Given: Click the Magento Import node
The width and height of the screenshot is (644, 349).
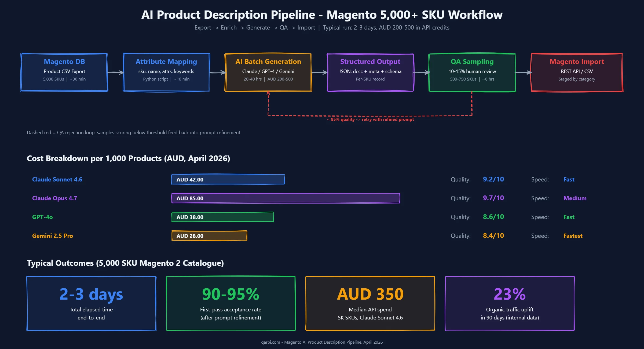Looking at the screenshot, I should pyautogui.click(x=576, y=72).
